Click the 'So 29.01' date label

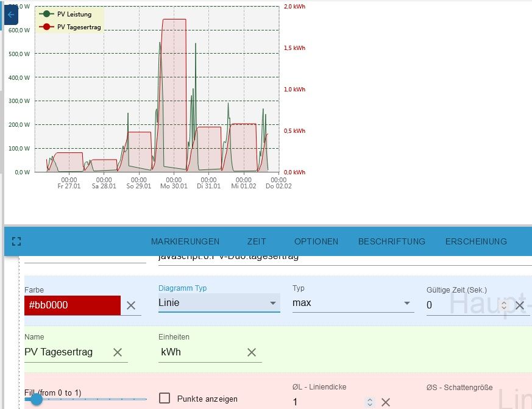pos(139,186)
